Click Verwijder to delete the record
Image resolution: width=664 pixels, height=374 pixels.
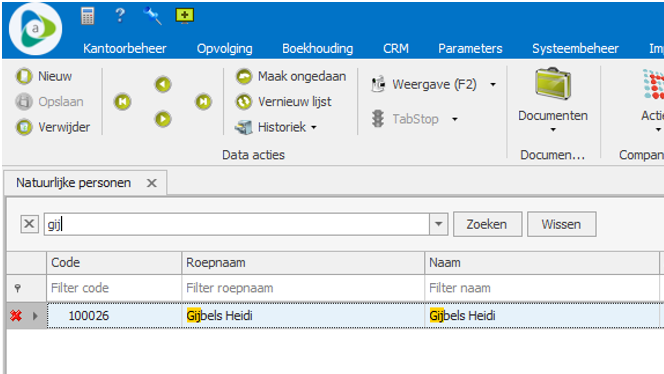[x=53, y=127]
